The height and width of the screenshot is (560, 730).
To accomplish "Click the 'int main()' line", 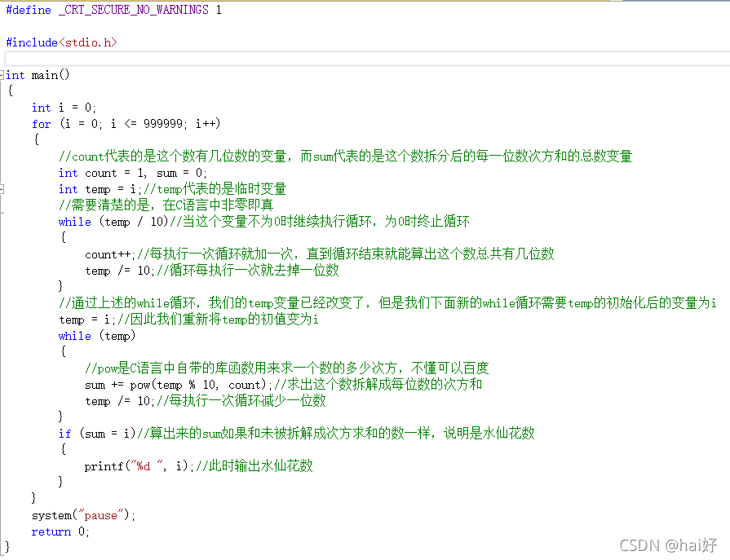I will coord(38,75).
